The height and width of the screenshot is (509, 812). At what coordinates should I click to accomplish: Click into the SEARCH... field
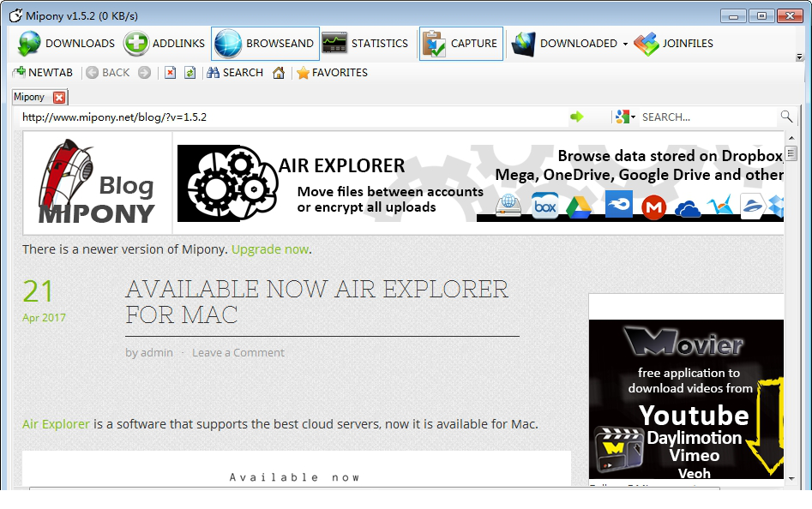point(708,117)
